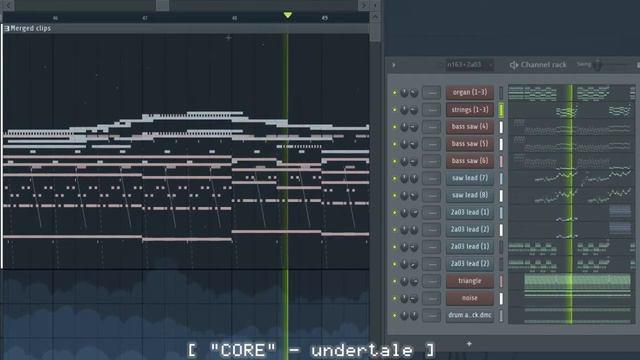Mute the bass saw (6) channel

(395, 161)
